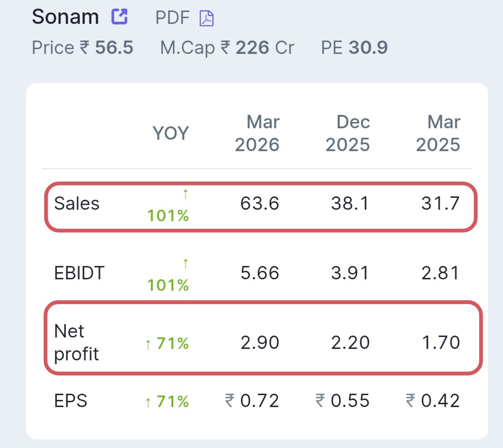
Task: Click the PDF text link
Action: pyautogui.click(x=172, y=17)
